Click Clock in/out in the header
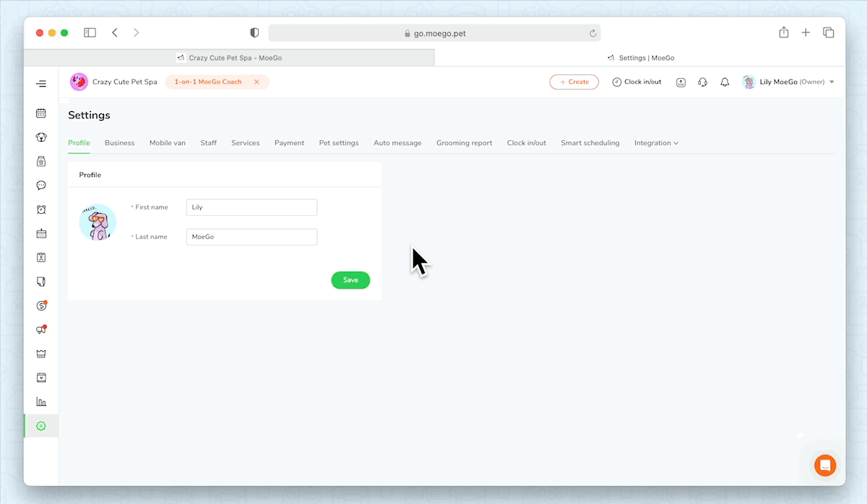 click(637, 82)
